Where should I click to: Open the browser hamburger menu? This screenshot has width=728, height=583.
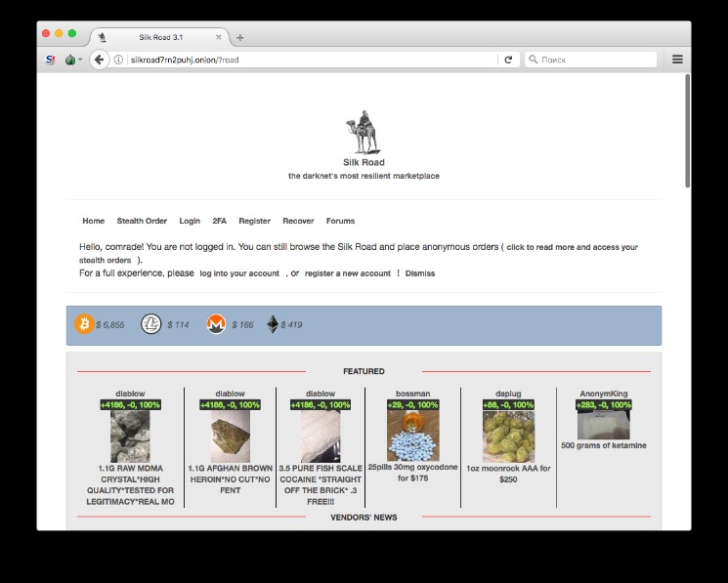[x=677, y=60]
